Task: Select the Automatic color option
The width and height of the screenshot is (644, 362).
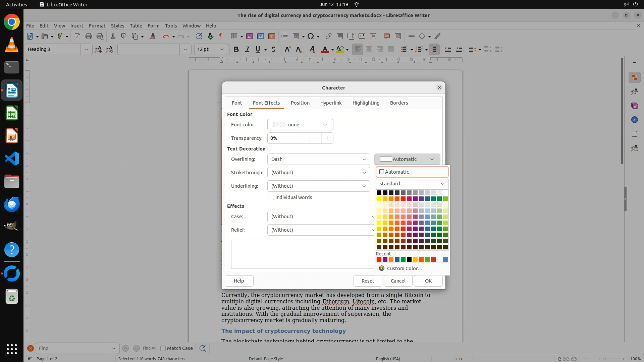Action: 412,172
